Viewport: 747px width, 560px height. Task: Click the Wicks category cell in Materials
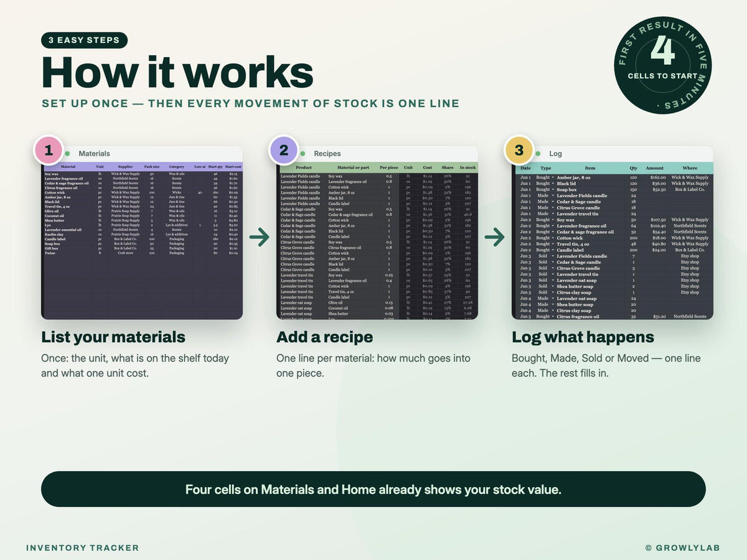177,193
